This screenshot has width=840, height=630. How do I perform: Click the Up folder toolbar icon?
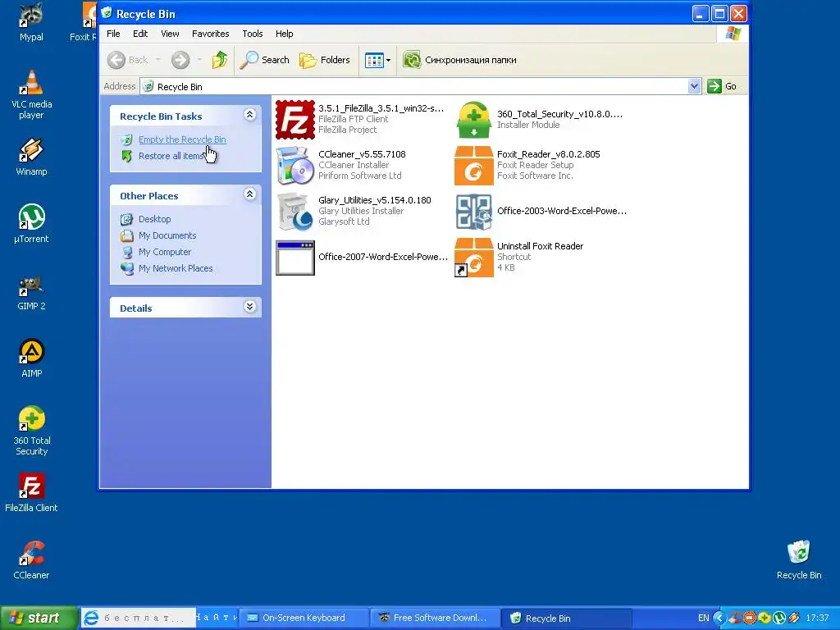click(219, 59)
